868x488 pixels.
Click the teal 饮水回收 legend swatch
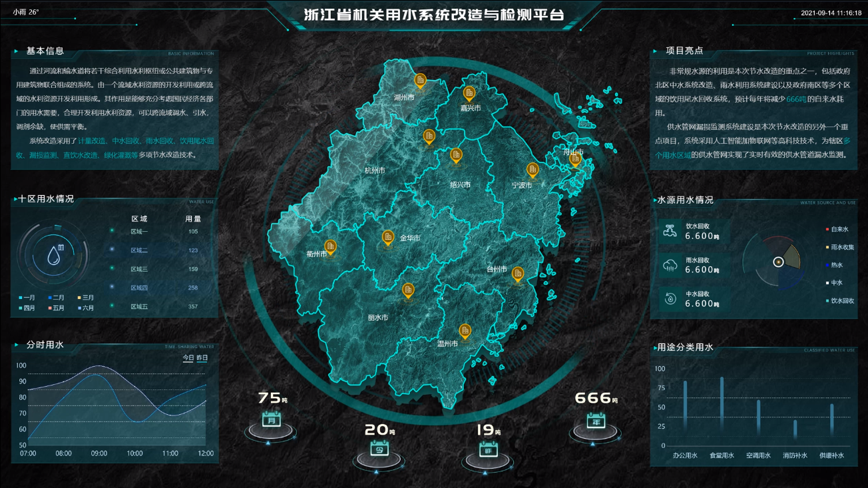827,301
